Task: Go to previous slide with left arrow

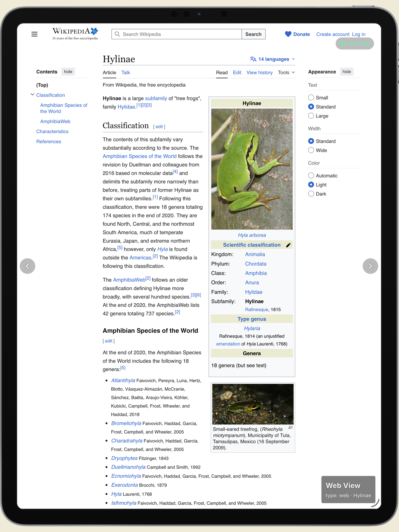Action: click(x=27, y=266)
